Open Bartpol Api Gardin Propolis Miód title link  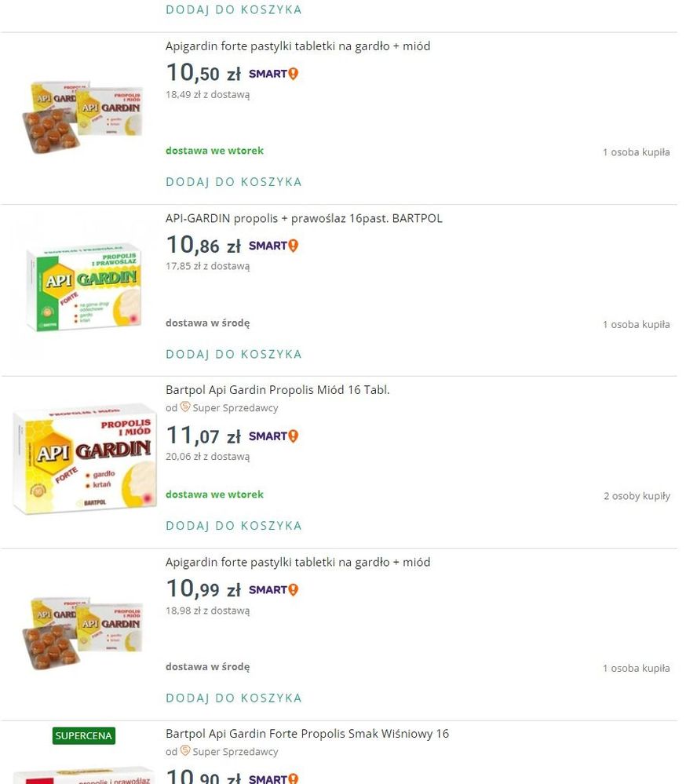[277, 390]
